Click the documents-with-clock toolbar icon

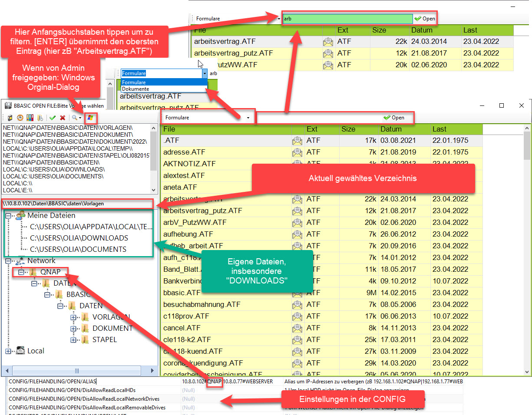pyautogui.click(x=40, y=118)
